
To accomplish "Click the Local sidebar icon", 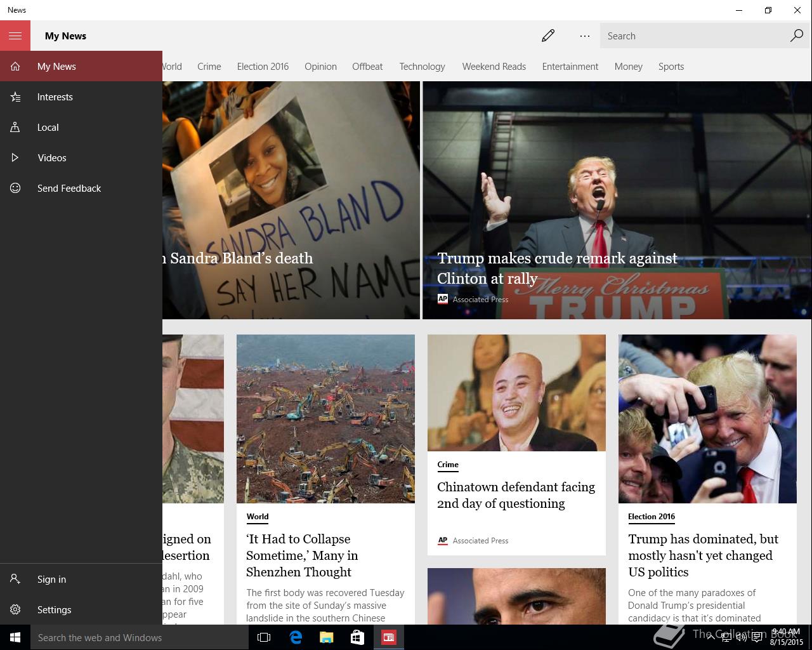I will pos(15,127).
